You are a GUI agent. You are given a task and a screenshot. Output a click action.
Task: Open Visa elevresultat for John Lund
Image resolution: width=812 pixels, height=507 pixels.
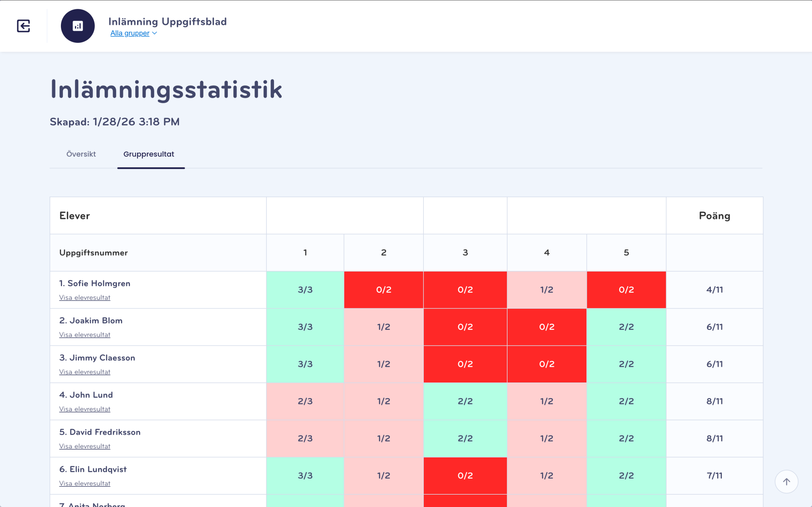(x=85, y=409)
